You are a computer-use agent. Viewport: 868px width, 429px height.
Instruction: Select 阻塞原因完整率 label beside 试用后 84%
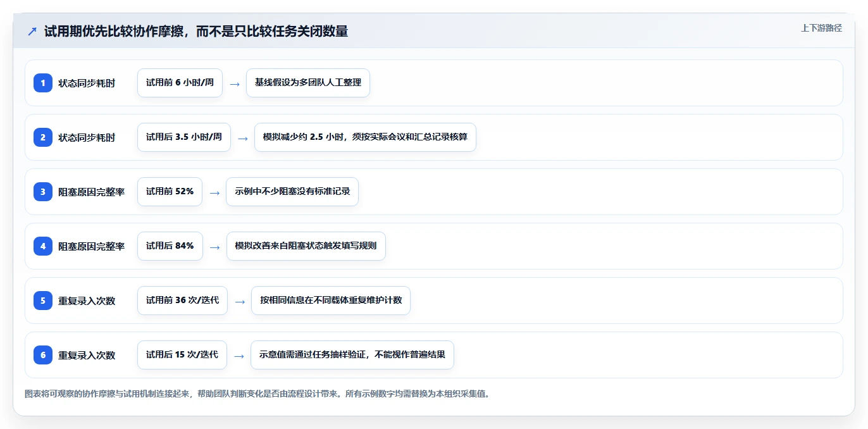(x=91, y=246)
